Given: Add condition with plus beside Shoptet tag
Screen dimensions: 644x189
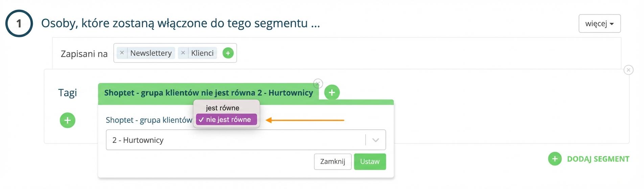Looking at the screenshot, I should coord(332,92).
